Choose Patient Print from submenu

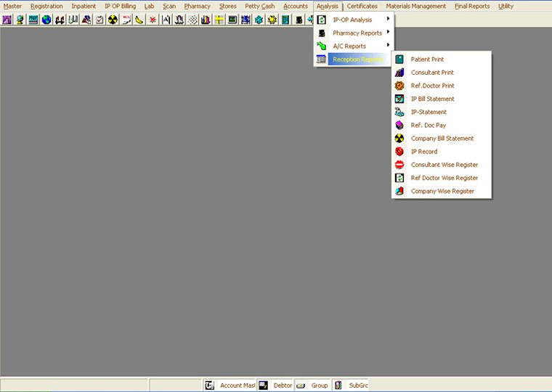441,59
